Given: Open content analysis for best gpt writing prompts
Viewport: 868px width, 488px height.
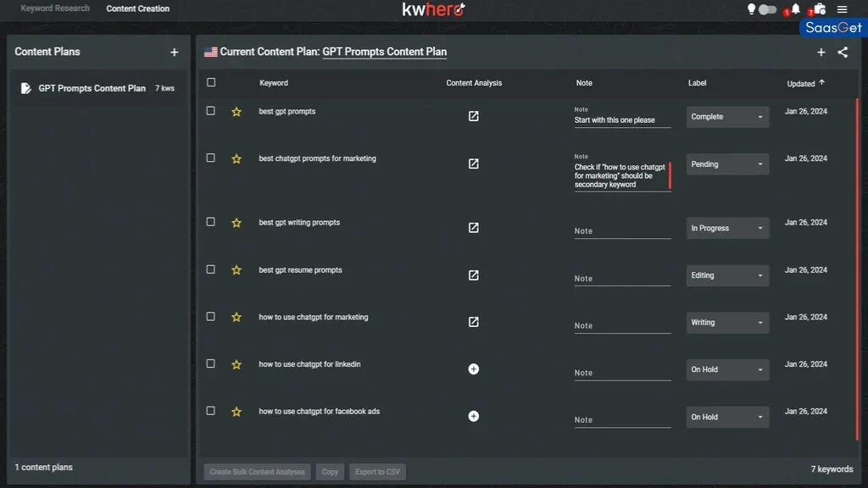Looking at the screenshot, I should [473, 227].
